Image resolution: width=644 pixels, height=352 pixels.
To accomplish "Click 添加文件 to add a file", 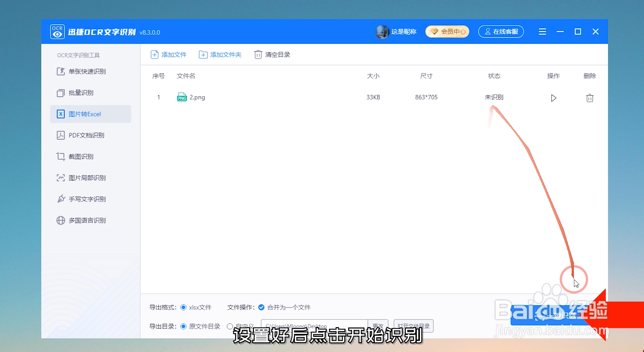I will [x=168, y=54].
